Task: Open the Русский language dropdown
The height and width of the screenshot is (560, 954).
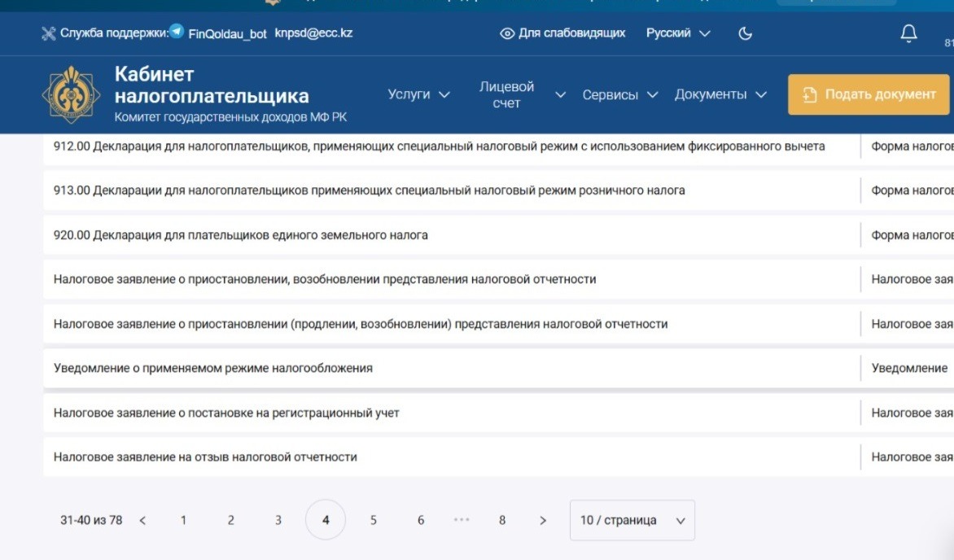Action: (x=677, y=33)
